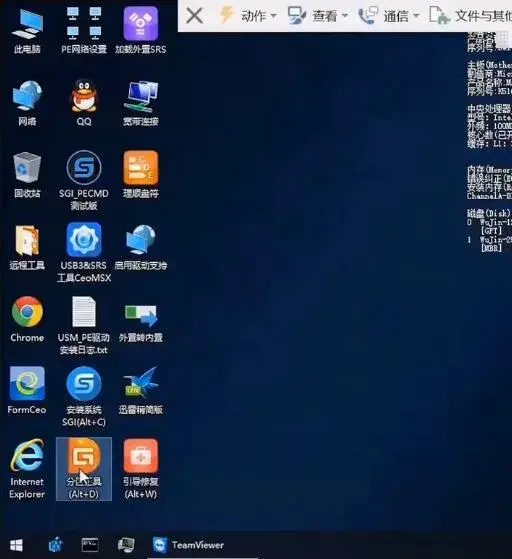Viewport: 512px width, 559px height.
Task: Expand the 查看 dropdown arrow
Action: pos(345,16)
